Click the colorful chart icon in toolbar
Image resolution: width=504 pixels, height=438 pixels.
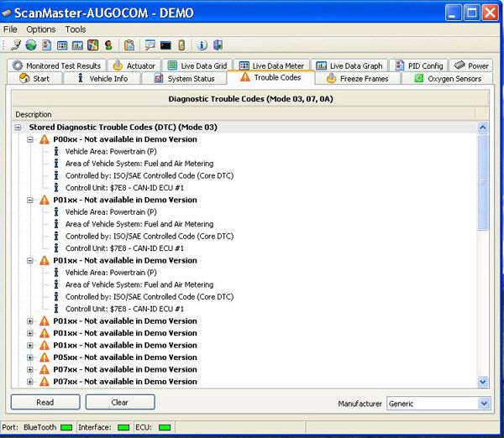93,45
